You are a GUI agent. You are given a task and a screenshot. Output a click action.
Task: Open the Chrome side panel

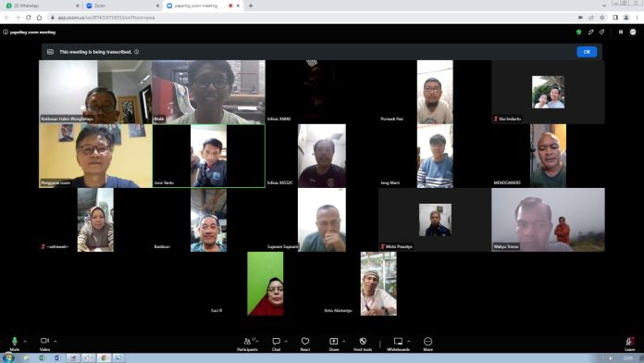tap(615, 18)
